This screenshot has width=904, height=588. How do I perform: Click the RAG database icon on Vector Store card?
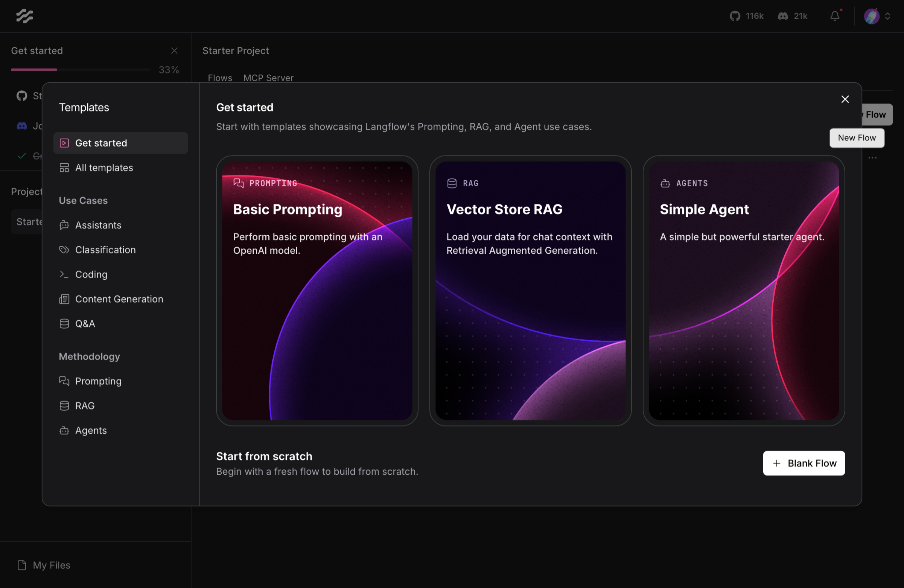[452, 183]
